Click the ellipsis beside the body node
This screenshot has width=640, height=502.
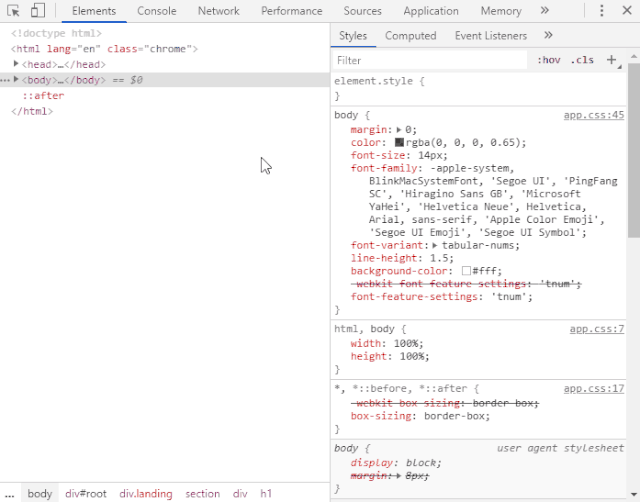(5, 80)
